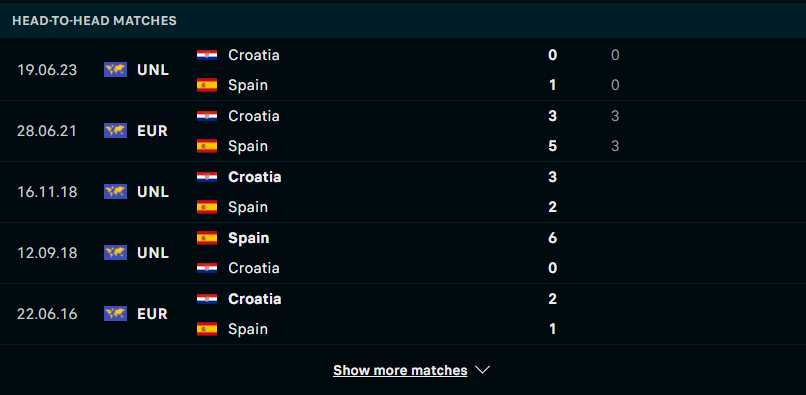Select bold Croatia in the 16.11.18 match
Screen dimensions: 806x395
click(254, 177)
